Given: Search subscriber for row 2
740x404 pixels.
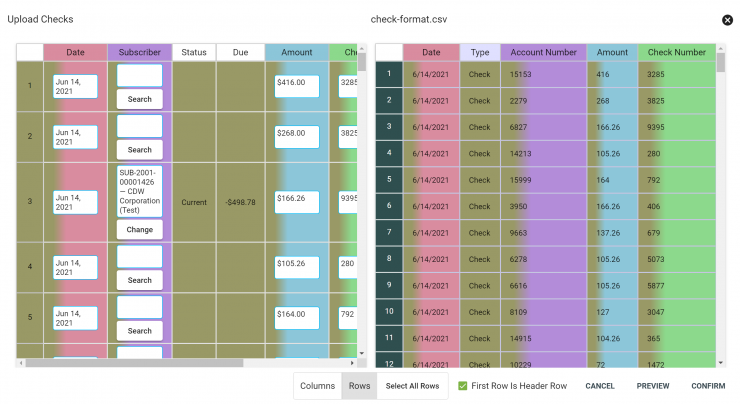Looking at the screenshot, I should [140, 150].
